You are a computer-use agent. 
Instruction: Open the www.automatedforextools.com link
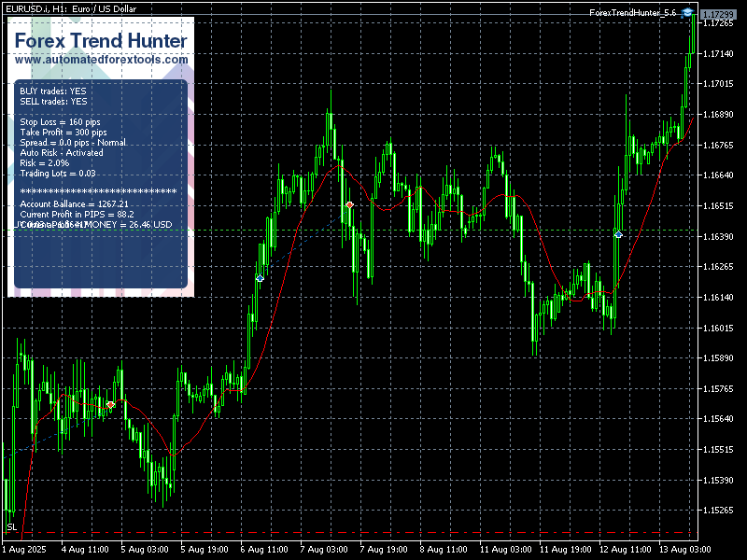pos(101,59)
